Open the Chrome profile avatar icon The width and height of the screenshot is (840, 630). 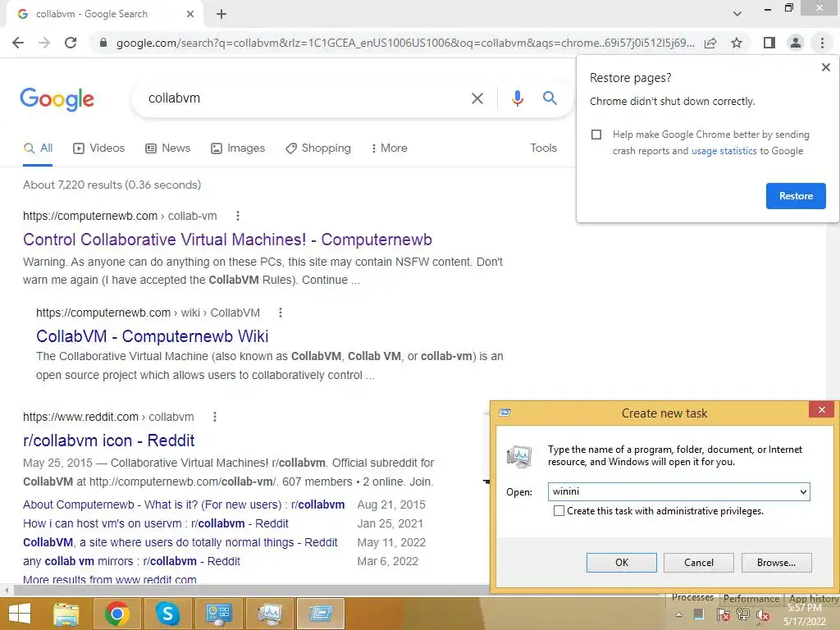coord(796,43)
